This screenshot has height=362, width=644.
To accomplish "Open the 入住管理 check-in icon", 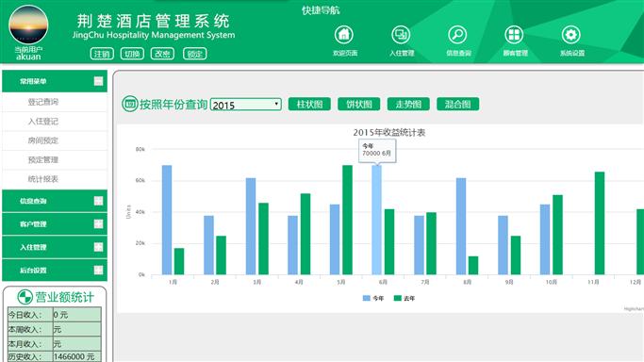I will 401,35.
